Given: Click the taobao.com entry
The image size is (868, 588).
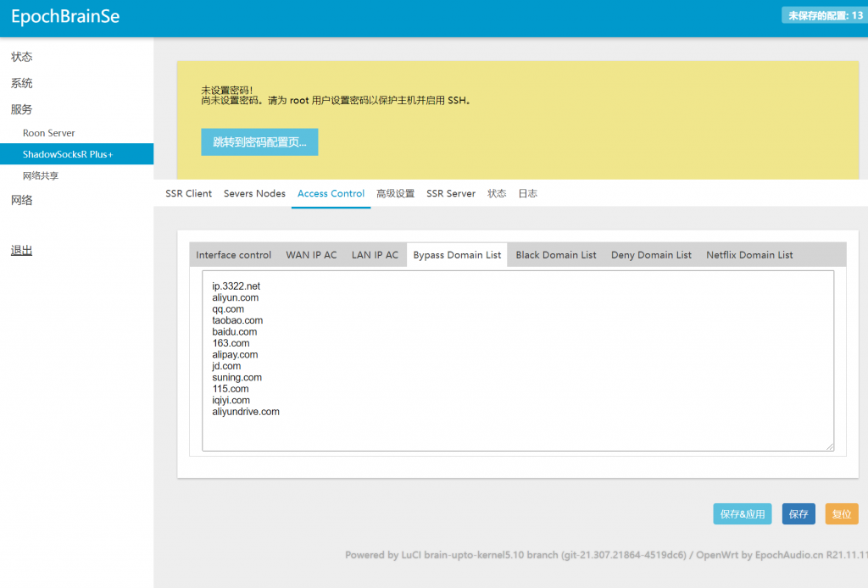Looking at the screenshot, I should point(237,320).
